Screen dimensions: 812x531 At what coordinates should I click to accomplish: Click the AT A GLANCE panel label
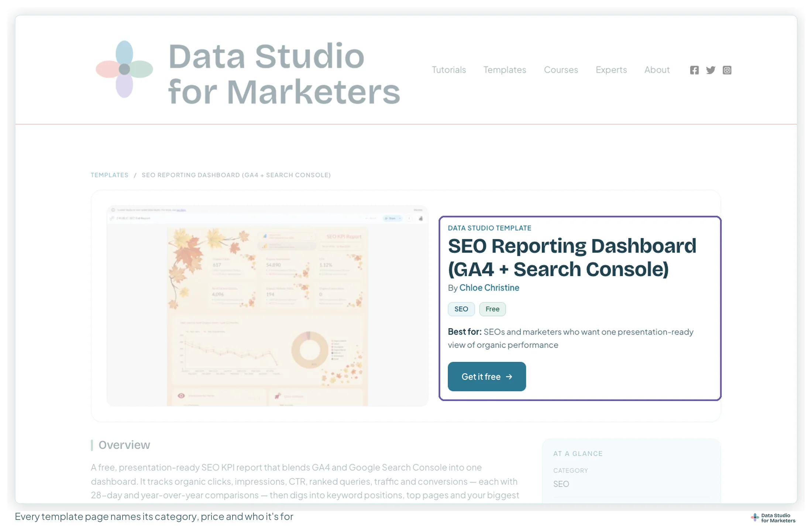(578, 454)
